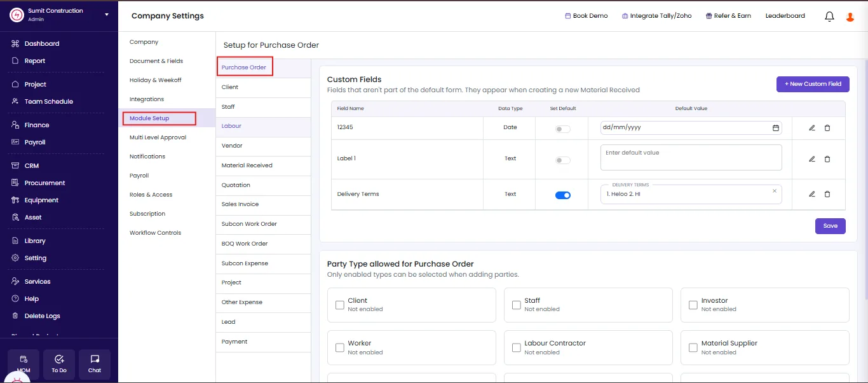Click the Delivery Terms default value input
This screenshot has width=868, height=383.
click(x=691, y=194)
